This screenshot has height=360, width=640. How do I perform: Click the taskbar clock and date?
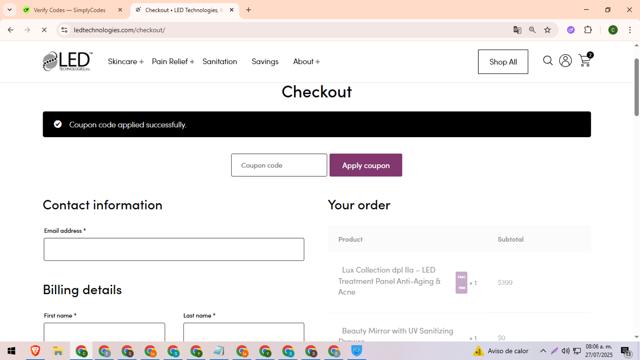click(x=599, y=351)
